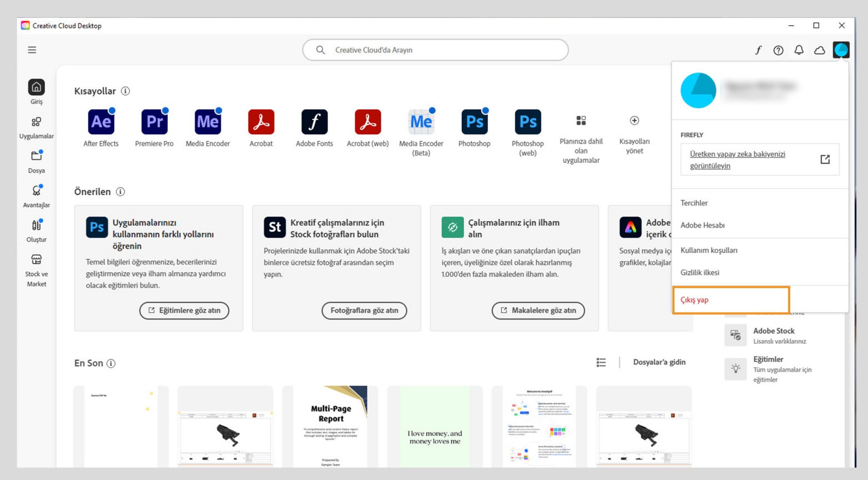Click the Creative Cloud'da Arayın search field
The width and height of the screenshot is (868, 480).
click(x=435, y=50)
